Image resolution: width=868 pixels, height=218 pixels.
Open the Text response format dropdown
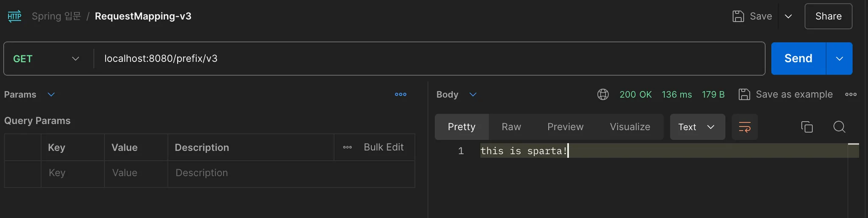click(697, 127)
